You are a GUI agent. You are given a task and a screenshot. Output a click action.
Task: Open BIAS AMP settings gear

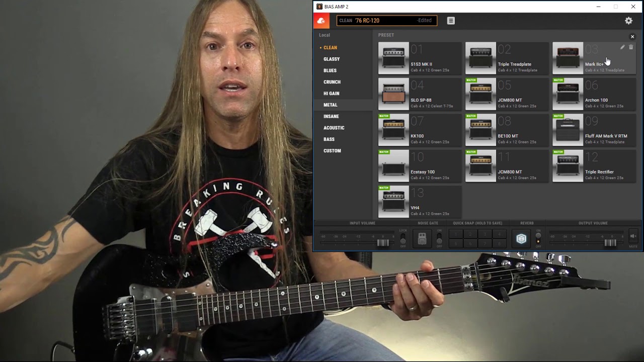(628, 21)
